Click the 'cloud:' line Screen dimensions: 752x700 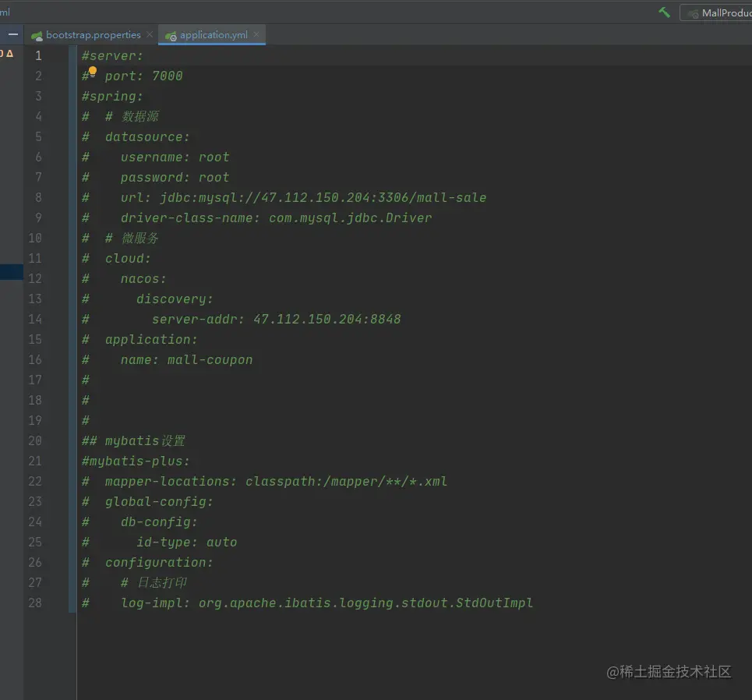tap(128, 259)
